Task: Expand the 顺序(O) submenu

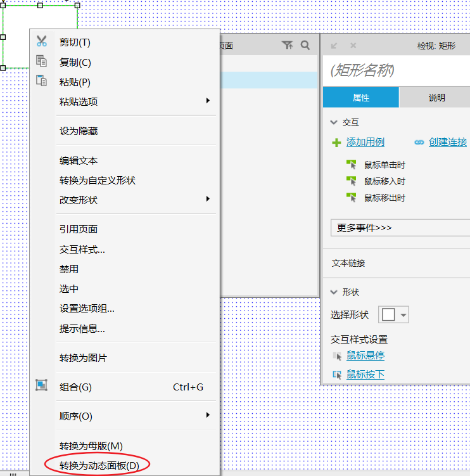Action: [x=136, y=416]
